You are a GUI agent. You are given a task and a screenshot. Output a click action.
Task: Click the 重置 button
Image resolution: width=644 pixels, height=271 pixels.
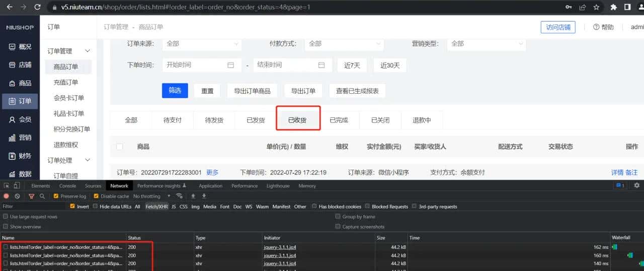tap(207, 91)
